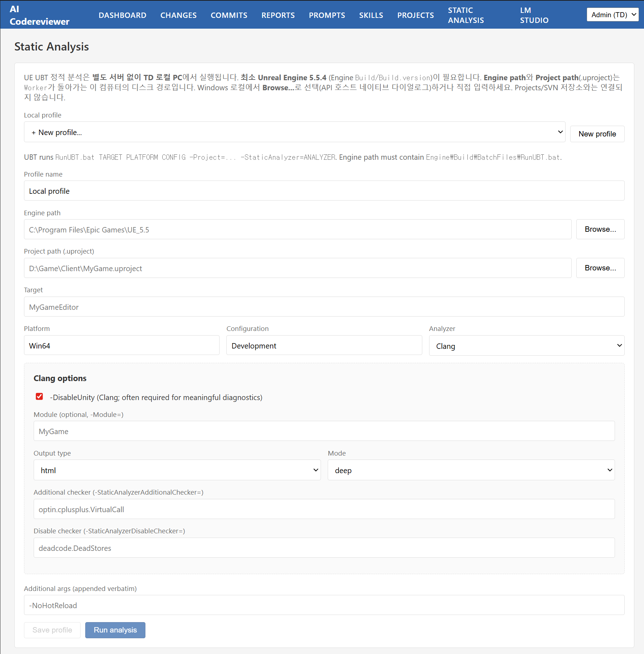Click the -DisableUnity checkbox label text
The image size is (644, 654).
(156, 397)
